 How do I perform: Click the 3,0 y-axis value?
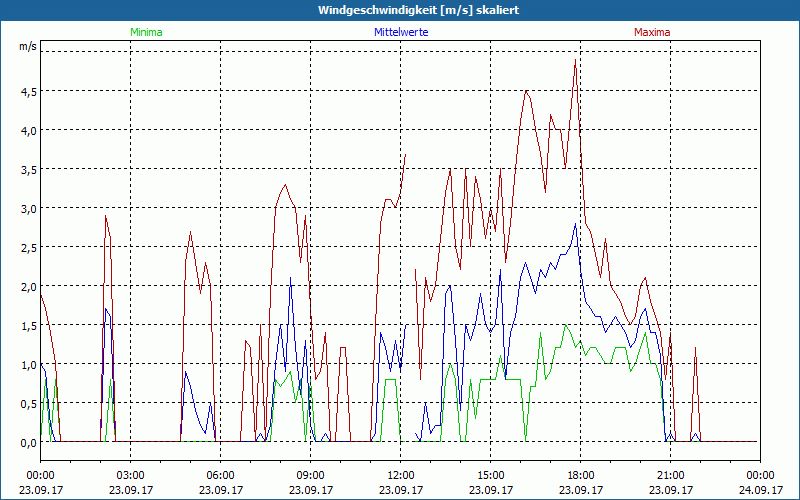(29, 209)
